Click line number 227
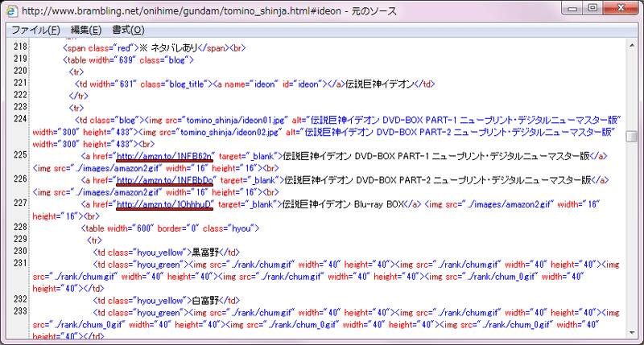644x345 pixels. (20, 203)
